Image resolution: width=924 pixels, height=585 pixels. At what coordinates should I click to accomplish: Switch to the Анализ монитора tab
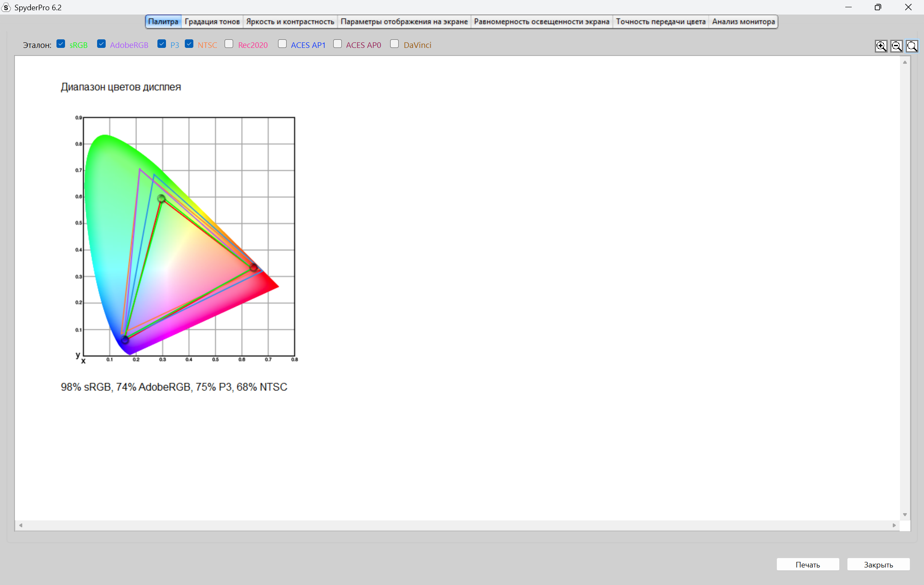pos(743,22)
